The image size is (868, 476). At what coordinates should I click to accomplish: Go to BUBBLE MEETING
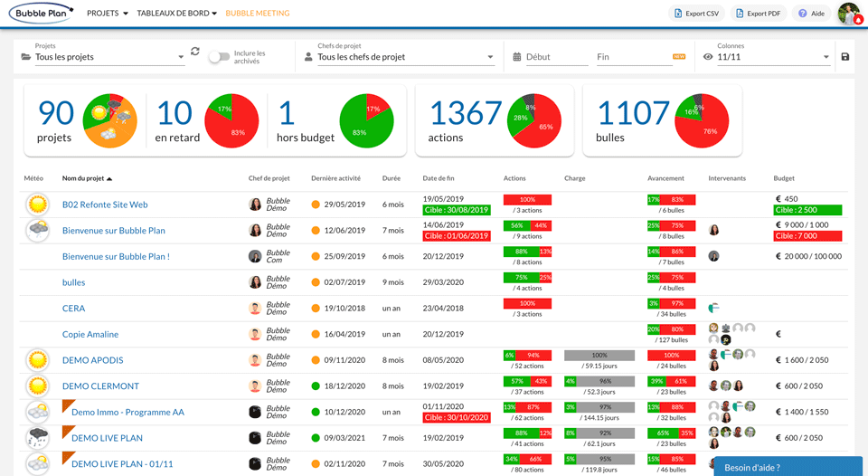coord(258,14)
